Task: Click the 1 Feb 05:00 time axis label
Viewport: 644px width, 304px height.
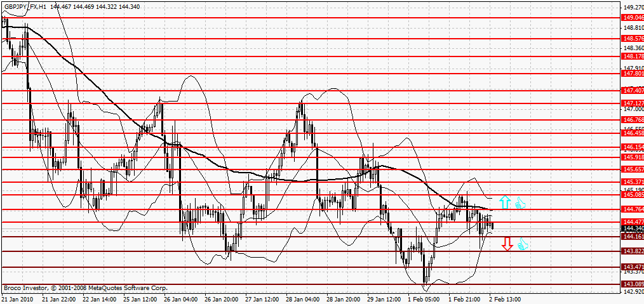Action: pyautogui.click(x=424, y=300)
